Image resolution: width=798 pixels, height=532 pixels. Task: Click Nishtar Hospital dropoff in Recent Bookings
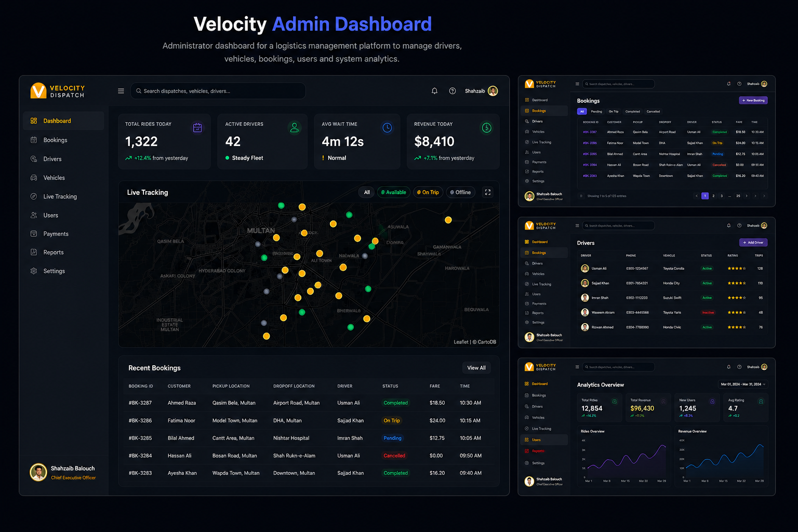coord(291,438)
